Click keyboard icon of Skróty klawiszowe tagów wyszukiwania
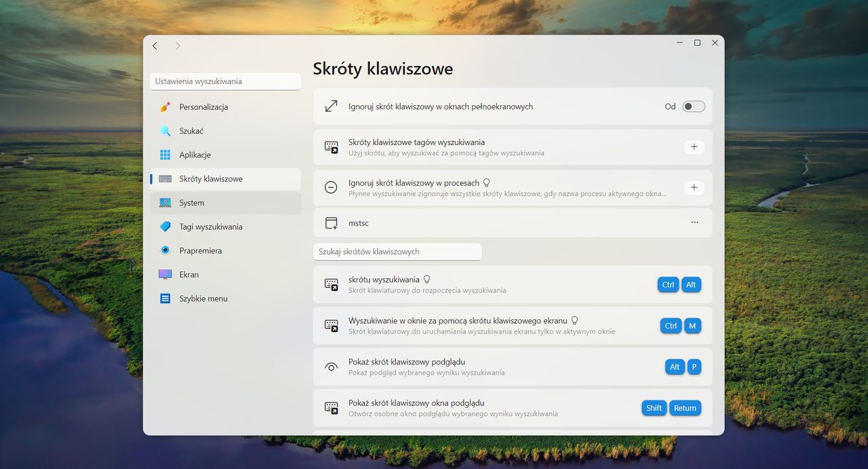The image size is (868, 469). pyautogui.click(x=331, y=147)
